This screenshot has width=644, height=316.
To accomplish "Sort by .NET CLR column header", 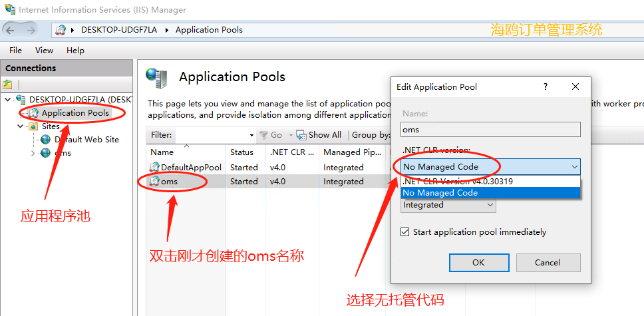I will pos(292,152).
